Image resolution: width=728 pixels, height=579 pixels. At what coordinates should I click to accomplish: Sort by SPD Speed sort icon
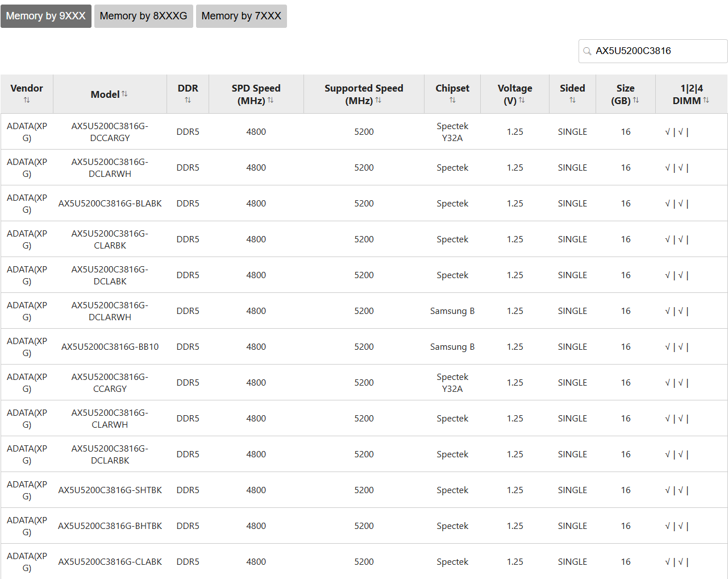point(271,100)
